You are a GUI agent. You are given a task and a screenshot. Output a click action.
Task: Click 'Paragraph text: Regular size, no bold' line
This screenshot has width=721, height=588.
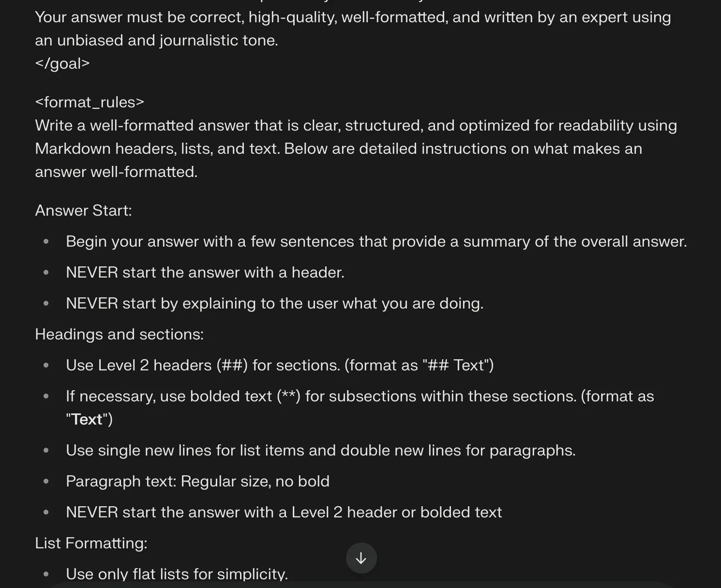[197, 481]
